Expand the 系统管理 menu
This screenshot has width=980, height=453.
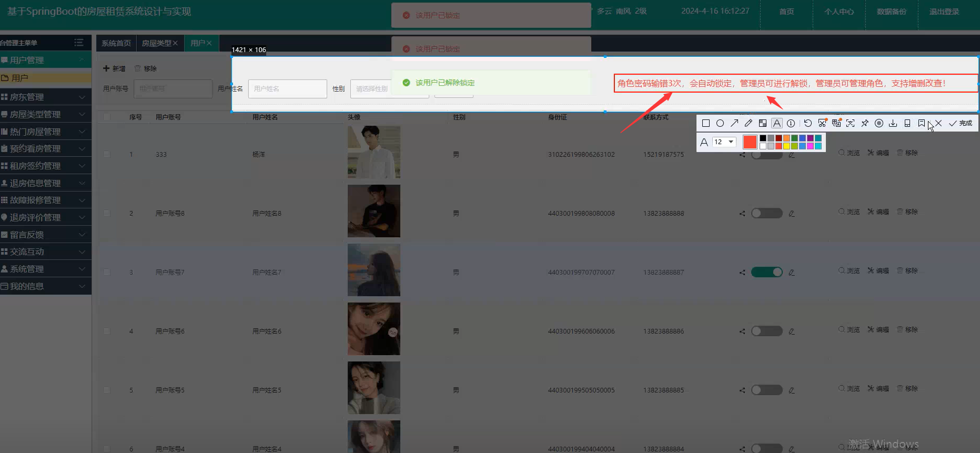click(x=46, y=269)
